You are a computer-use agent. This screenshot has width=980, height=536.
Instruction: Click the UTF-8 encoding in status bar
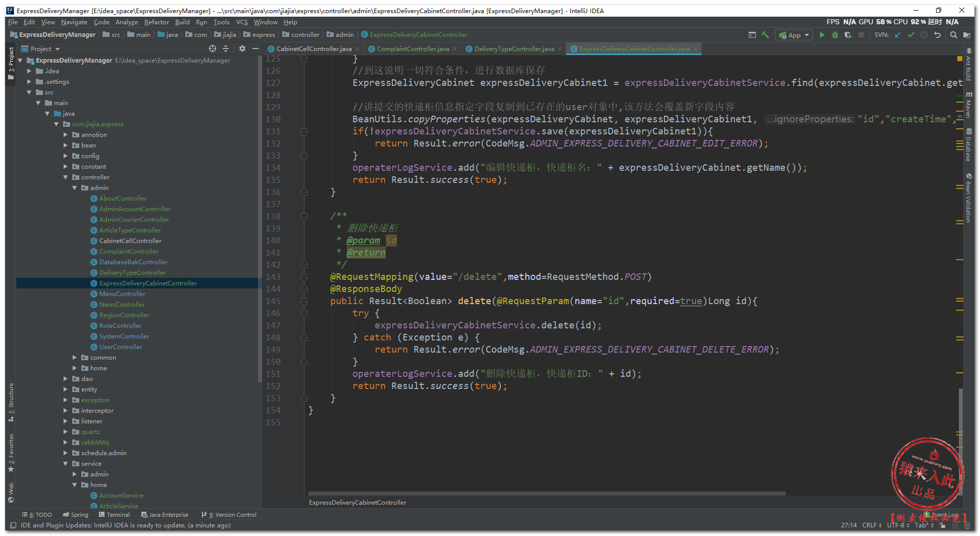(898, 525)
